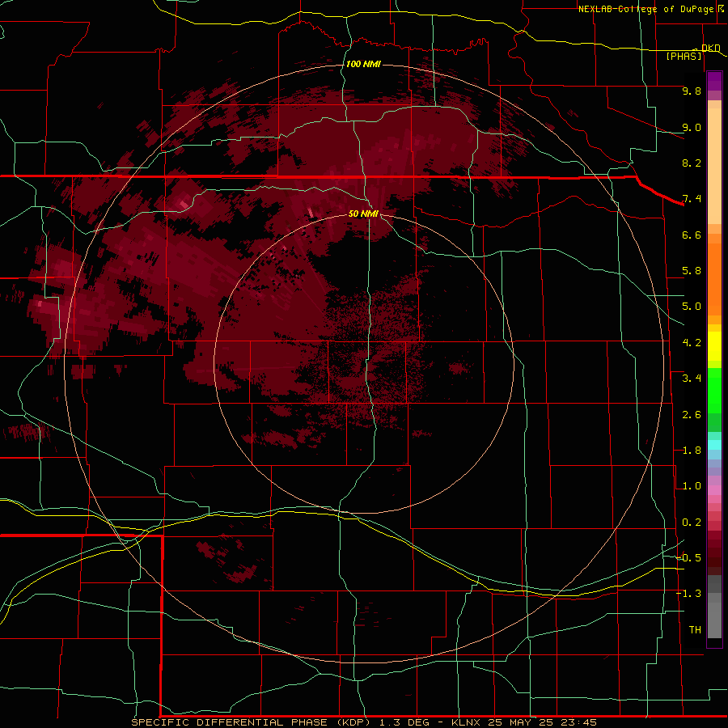Image resolution: width=728 pixels, height=728 pixels.
Task: Select the 5.8 scale label
Action: click(692, 271)
